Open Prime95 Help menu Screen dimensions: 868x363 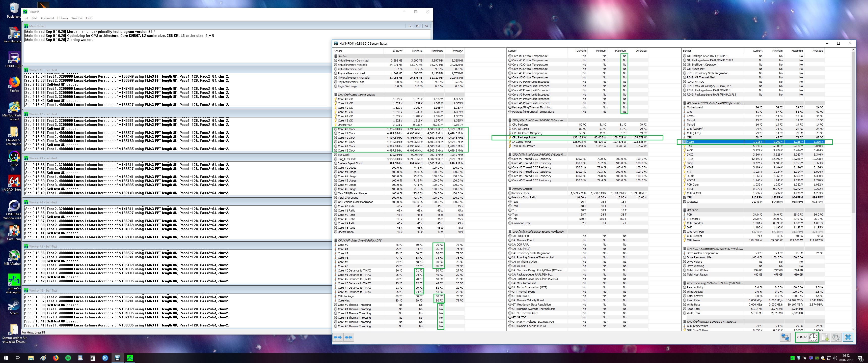pos(89,18)
